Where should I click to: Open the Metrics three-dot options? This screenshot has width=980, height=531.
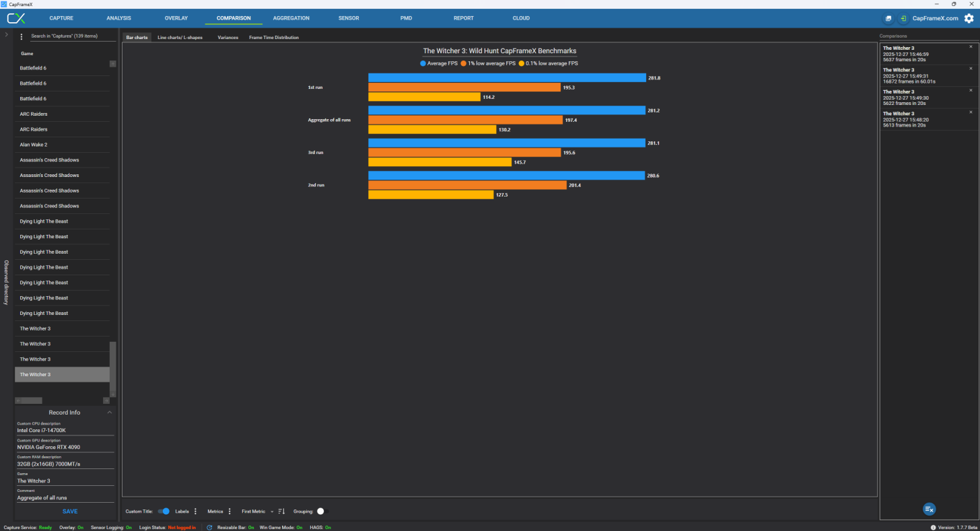coord(230,511)
